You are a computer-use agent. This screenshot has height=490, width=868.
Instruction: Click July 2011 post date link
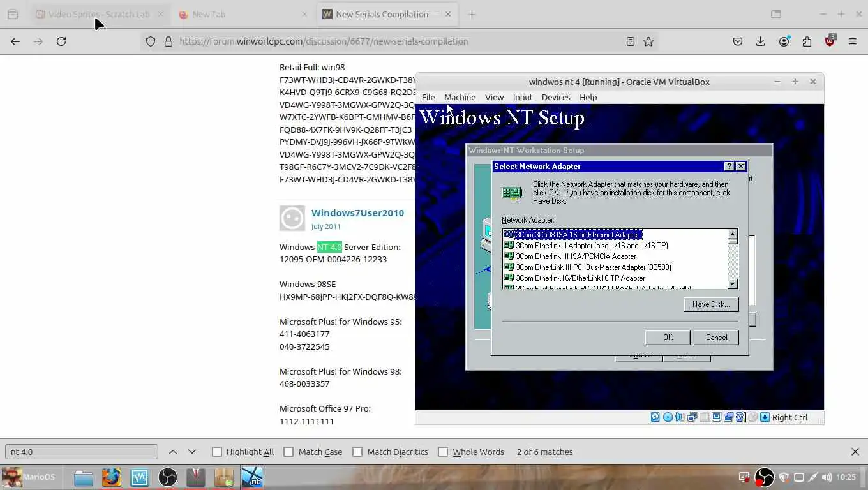pos(326,226)
